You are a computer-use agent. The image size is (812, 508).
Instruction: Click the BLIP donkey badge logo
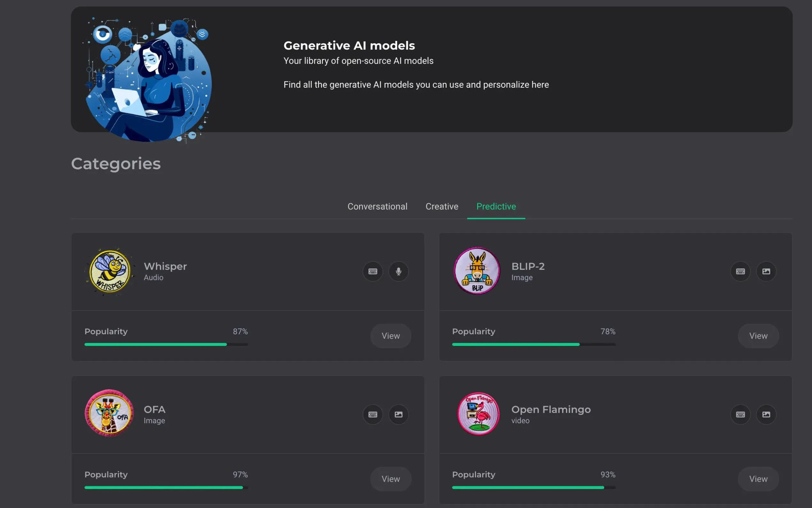477,271
